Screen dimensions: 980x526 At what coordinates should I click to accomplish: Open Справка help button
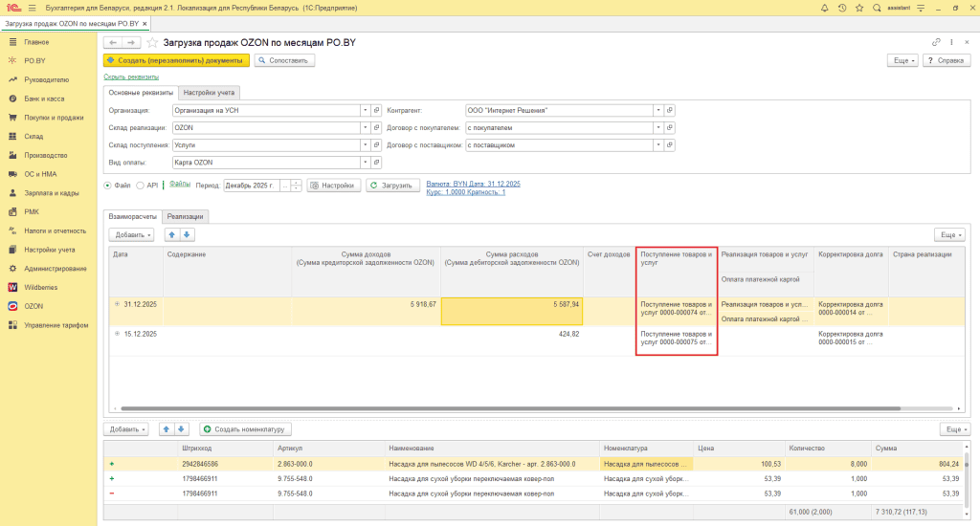[x=947, y=60]
